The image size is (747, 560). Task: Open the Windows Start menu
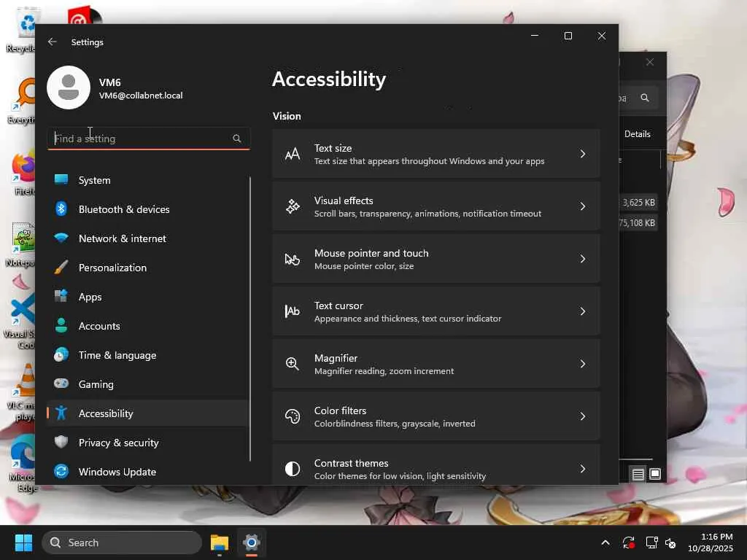point(23,542)
